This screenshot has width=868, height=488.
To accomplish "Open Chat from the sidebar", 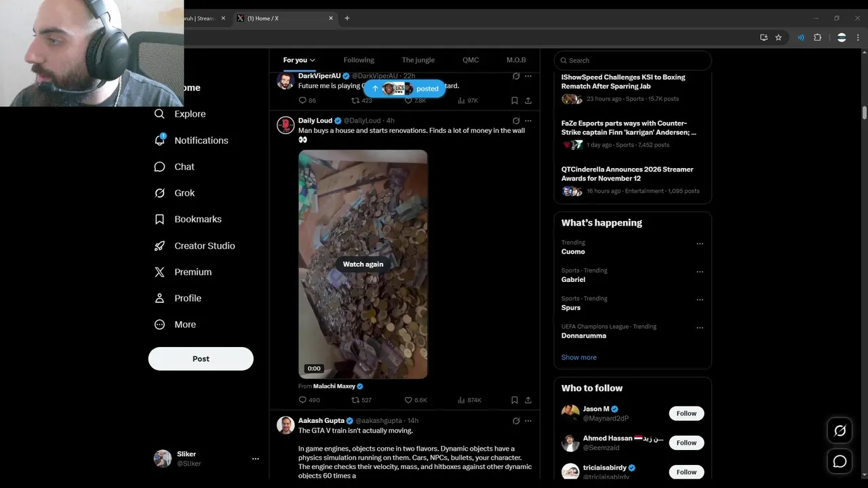I will [x=174, y=167].
